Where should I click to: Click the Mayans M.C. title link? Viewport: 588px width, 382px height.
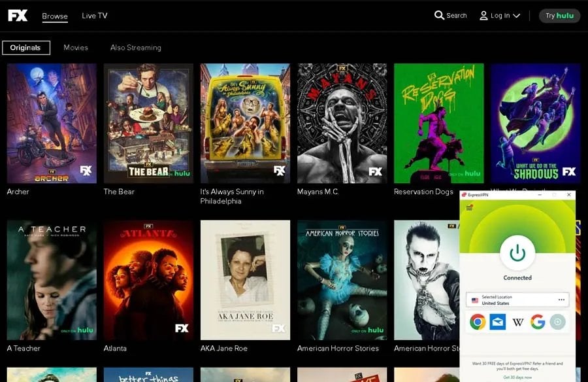[x=318, y=192]
